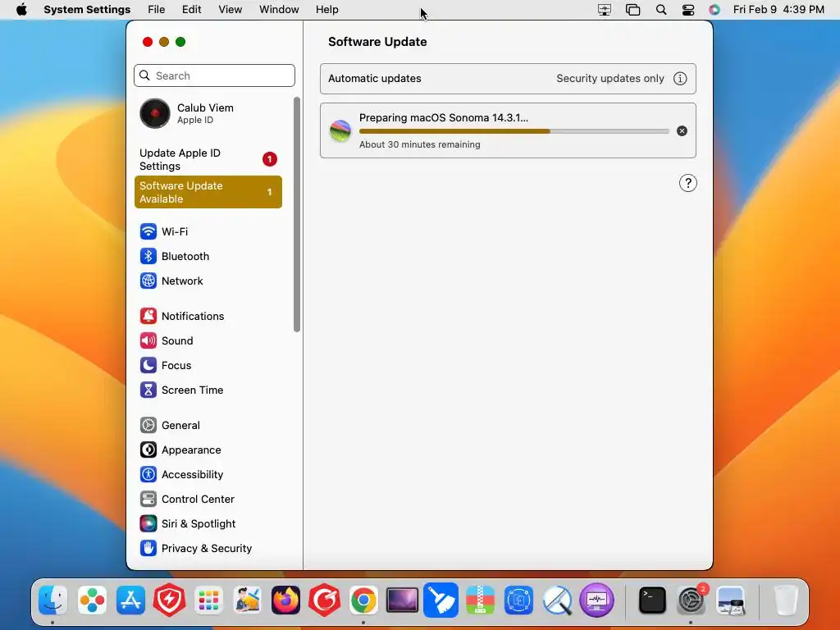840x630 pixels.
Task: Open Trash in the Dock
Action: click(x=786, y=600)
